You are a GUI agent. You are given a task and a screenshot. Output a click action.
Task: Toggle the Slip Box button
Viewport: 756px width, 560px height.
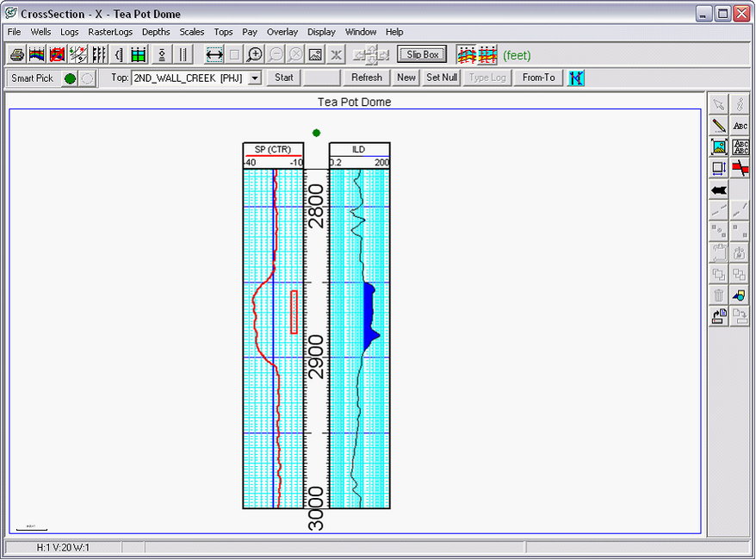[x=422, y=55]
